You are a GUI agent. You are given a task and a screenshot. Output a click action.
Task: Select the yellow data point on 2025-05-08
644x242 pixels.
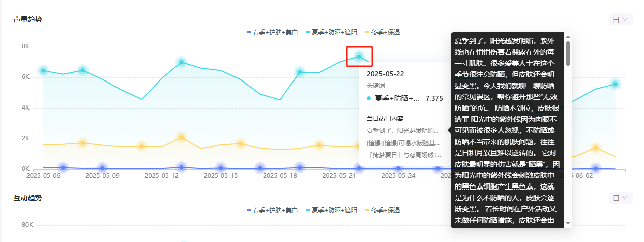tap(83, 143)
